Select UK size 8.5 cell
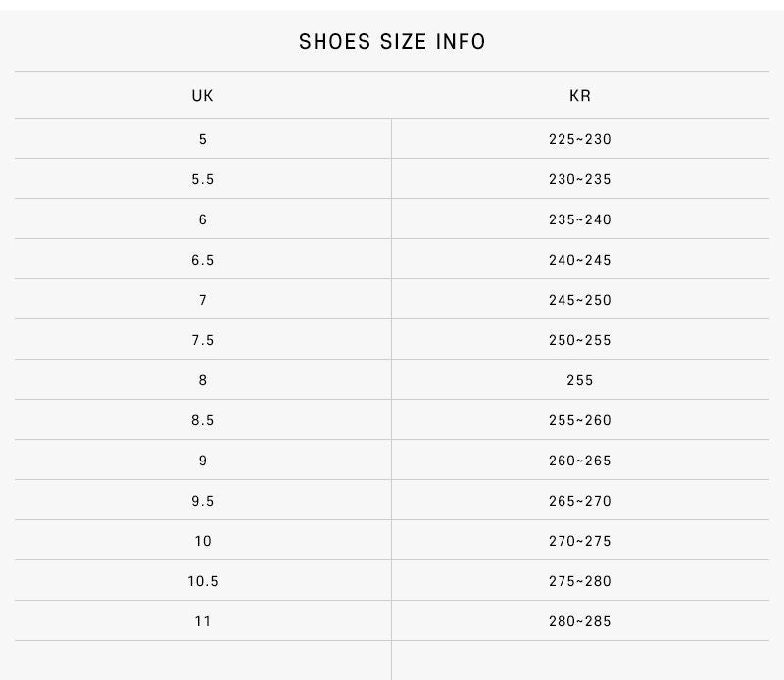 pos(203,420)
